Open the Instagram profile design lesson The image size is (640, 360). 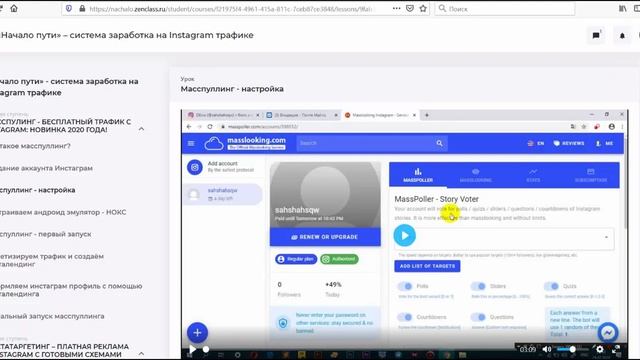tap(71, 290)
